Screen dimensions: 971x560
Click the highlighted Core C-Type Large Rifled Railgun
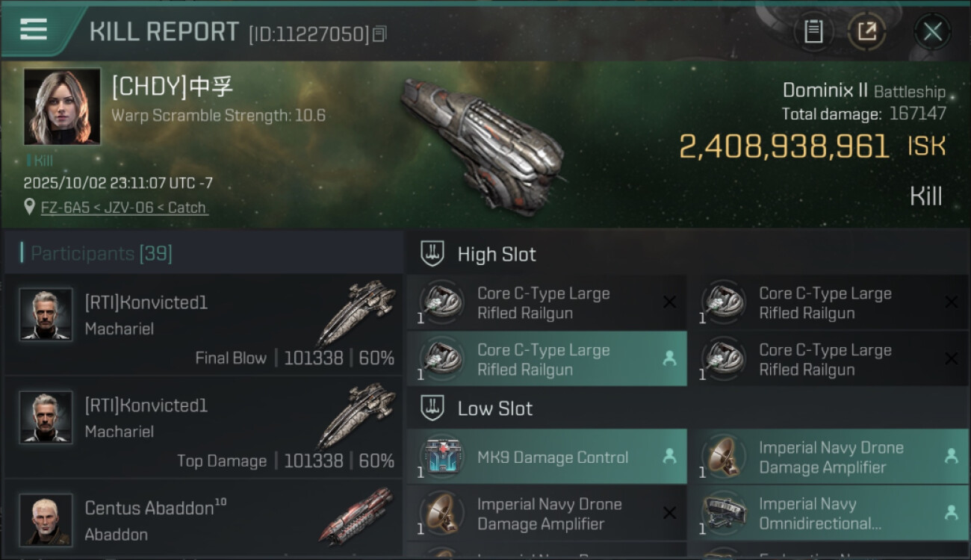click(x=547, y=359)
